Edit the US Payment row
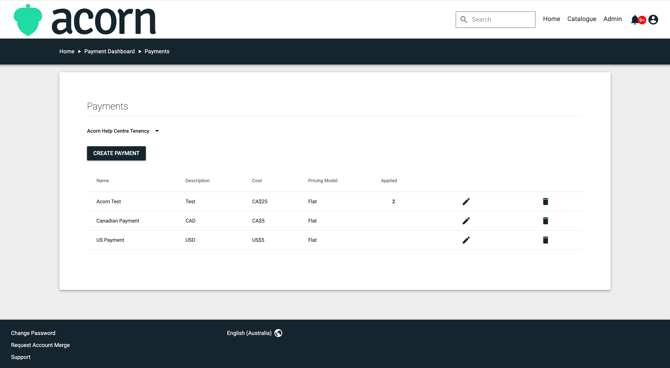This screenshot has width=670, height=368. point(466,240)
